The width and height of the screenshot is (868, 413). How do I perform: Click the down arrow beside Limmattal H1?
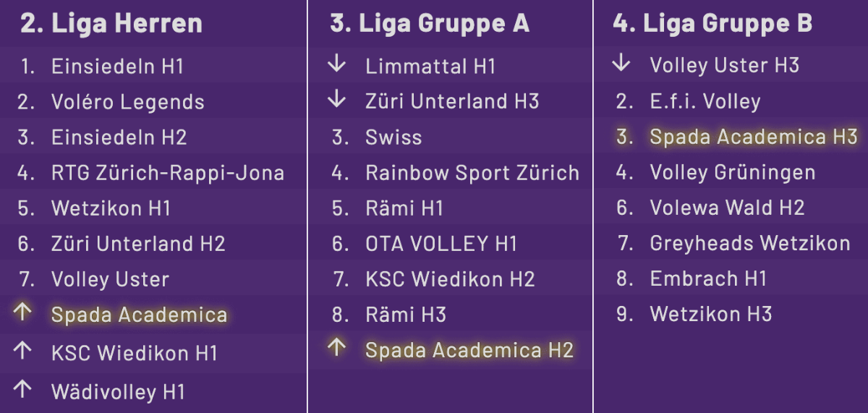[x=337, y=64]
